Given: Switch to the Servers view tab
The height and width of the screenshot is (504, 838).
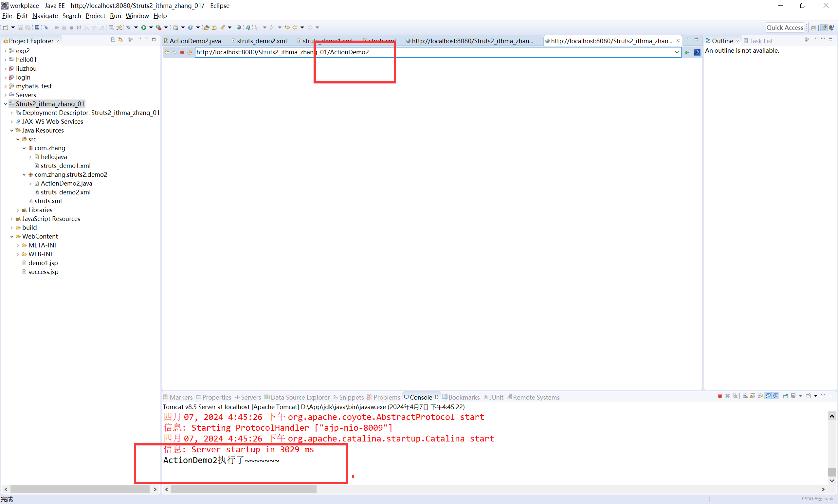Looking at the screenshot, I should point(248,397).
